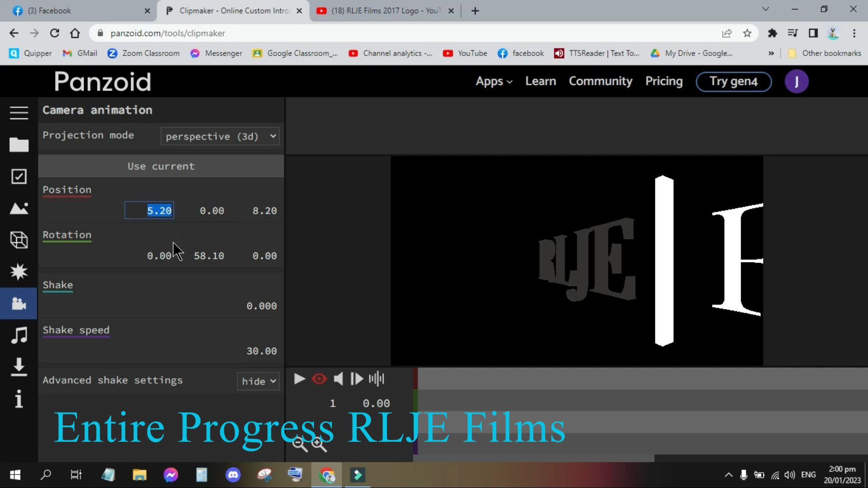Open the Quipper bookmark

(x=31, y=53)
